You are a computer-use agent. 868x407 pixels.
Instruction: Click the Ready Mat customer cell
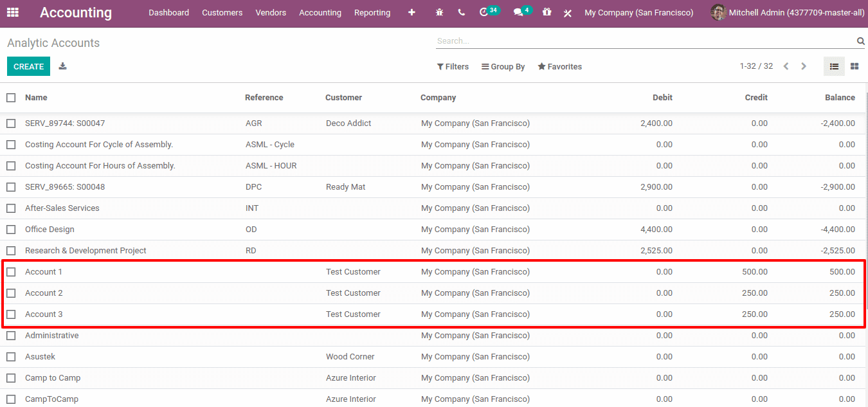click(345, 187)
